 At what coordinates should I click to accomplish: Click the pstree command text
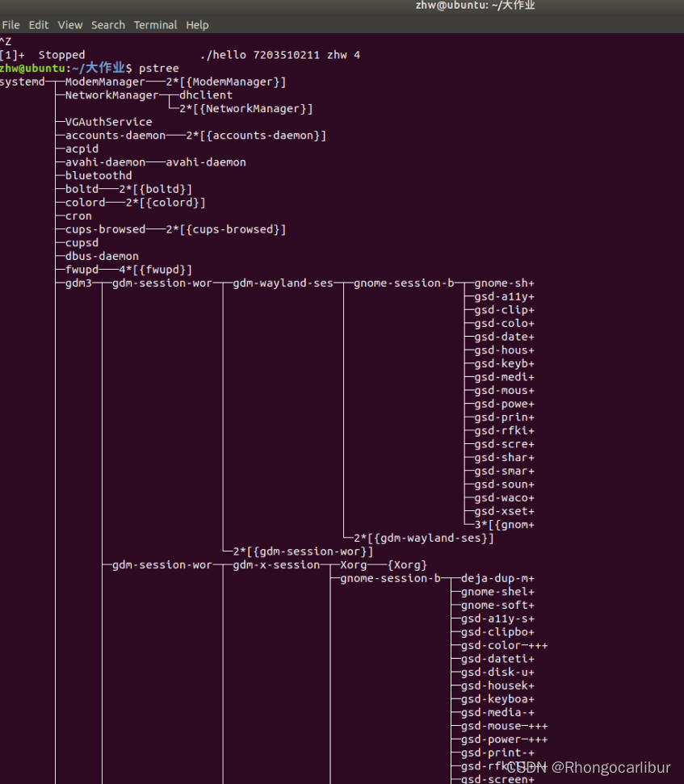158,69
